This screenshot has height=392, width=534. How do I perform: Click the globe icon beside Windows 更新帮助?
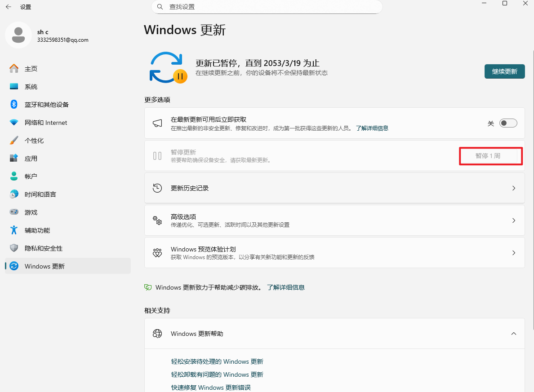point(157,334)
